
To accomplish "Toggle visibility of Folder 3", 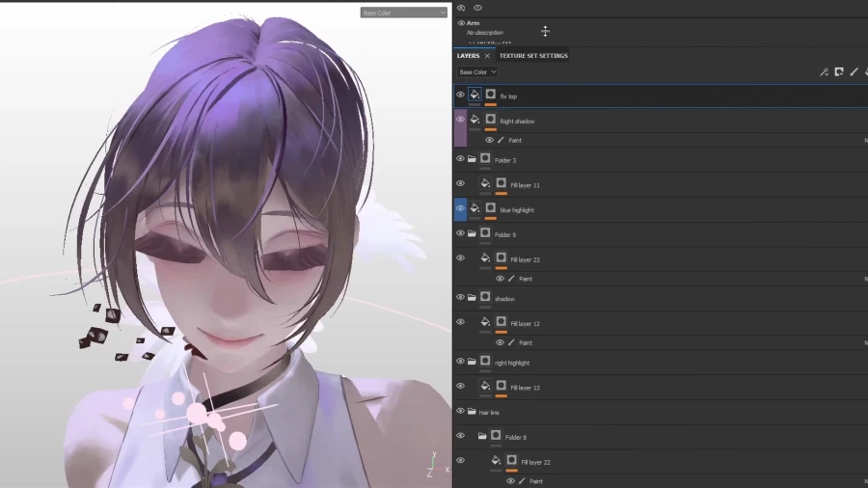I will 461,159.
